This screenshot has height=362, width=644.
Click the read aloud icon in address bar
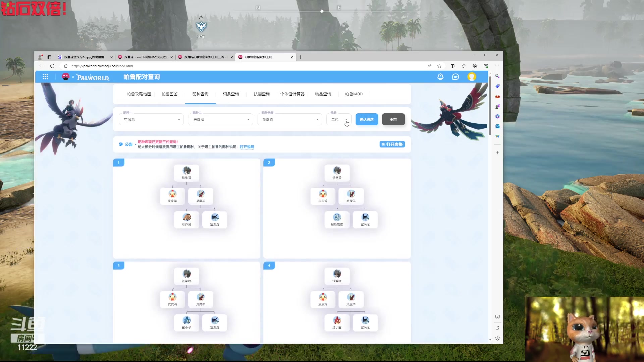(x=429, y=66)
